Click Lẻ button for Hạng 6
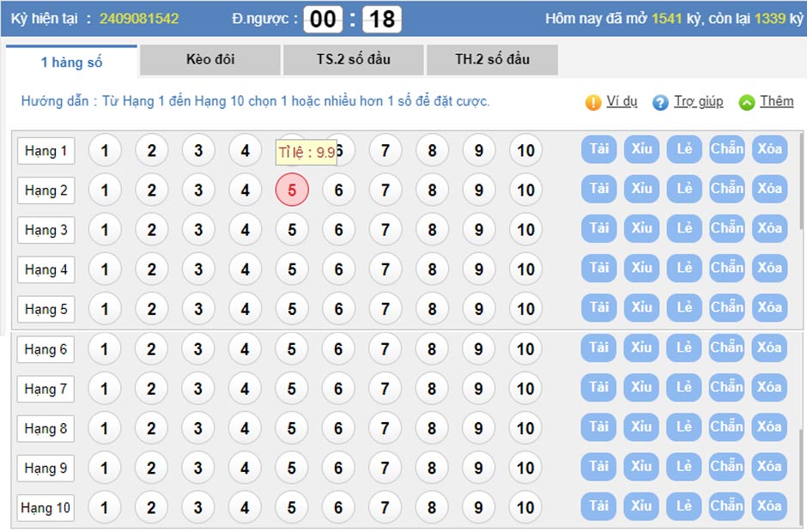This screenshot has height=532, width=807. tap(683, 348)
